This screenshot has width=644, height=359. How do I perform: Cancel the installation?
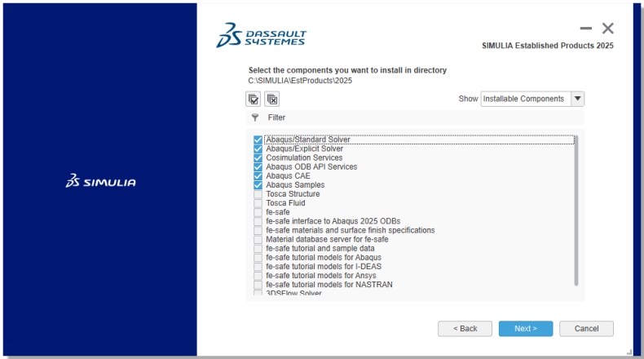(586, 328)
